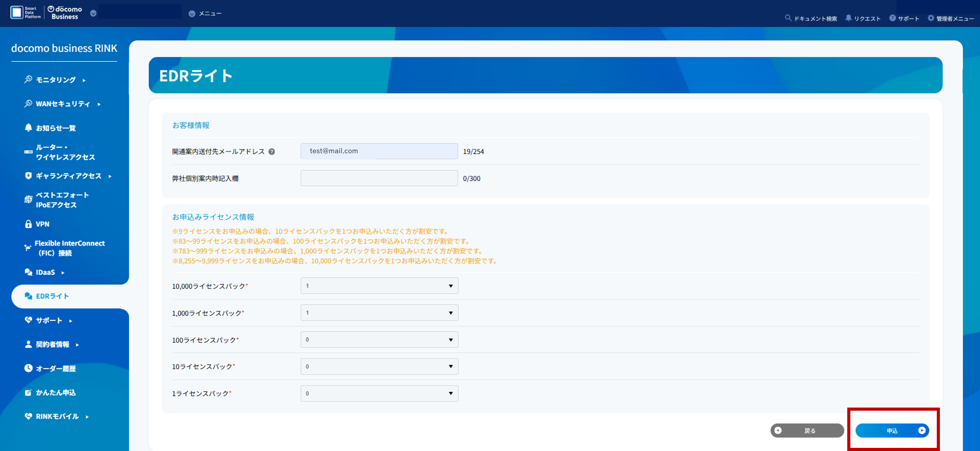Select the VPN lock icon in sidebar
The image size is (980, 451).
29,224
